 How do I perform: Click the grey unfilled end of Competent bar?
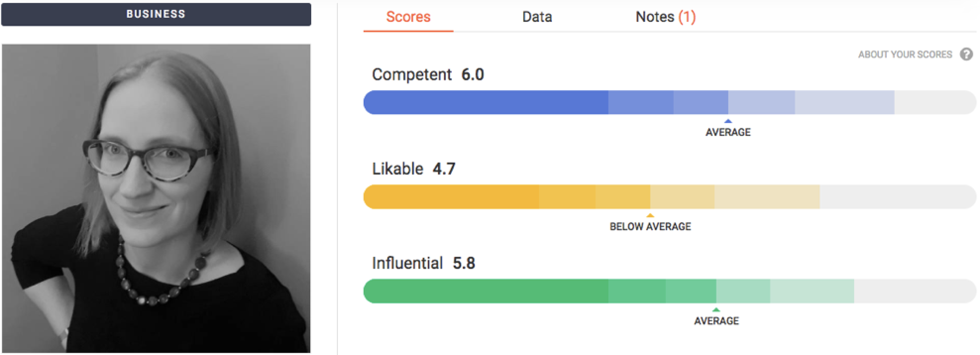(x=934, y=102)
